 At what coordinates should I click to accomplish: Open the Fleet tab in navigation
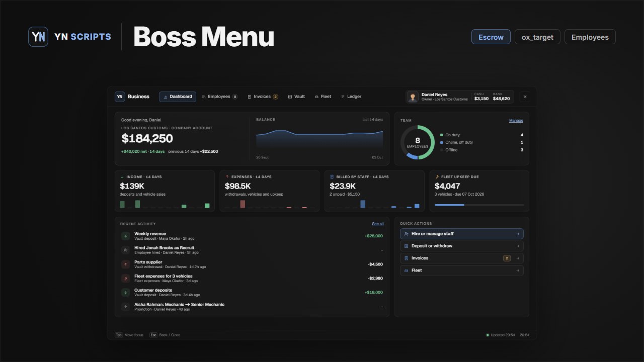tap(323, 97)
